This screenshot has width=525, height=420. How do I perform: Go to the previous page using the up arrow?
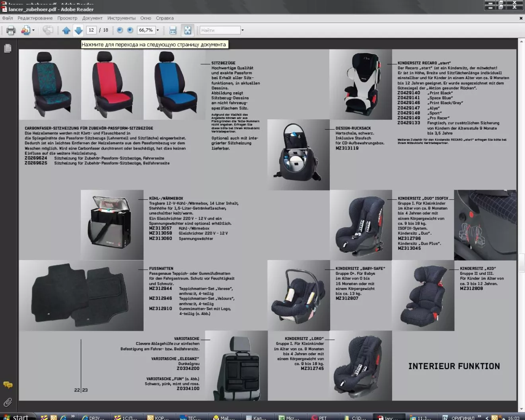tap(66, 30)
